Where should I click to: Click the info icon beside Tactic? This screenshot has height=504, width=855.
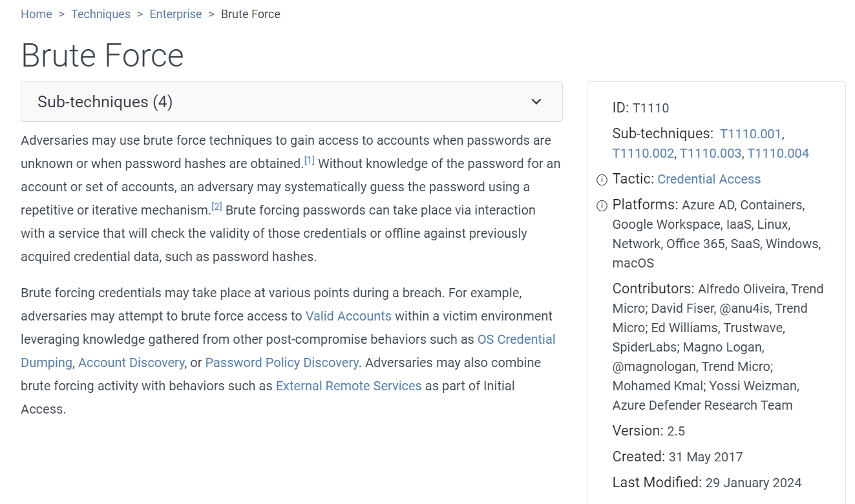point(602,180)
